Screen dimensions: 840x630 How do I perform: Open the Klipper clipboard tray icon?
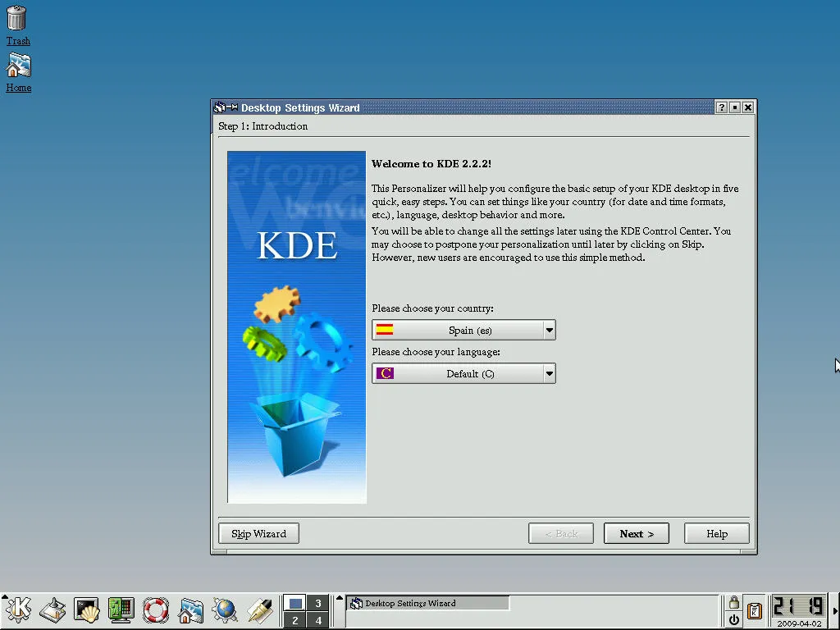[x=755, y=611]
